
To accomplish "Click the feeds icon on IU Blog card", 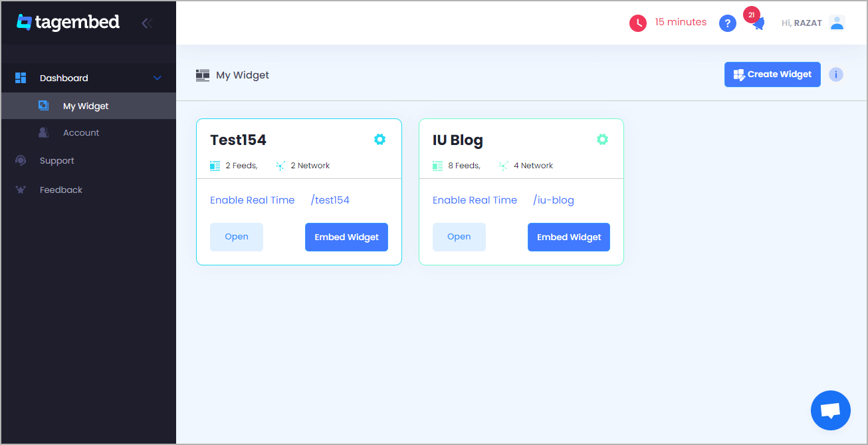I will (x=437, y=166).
